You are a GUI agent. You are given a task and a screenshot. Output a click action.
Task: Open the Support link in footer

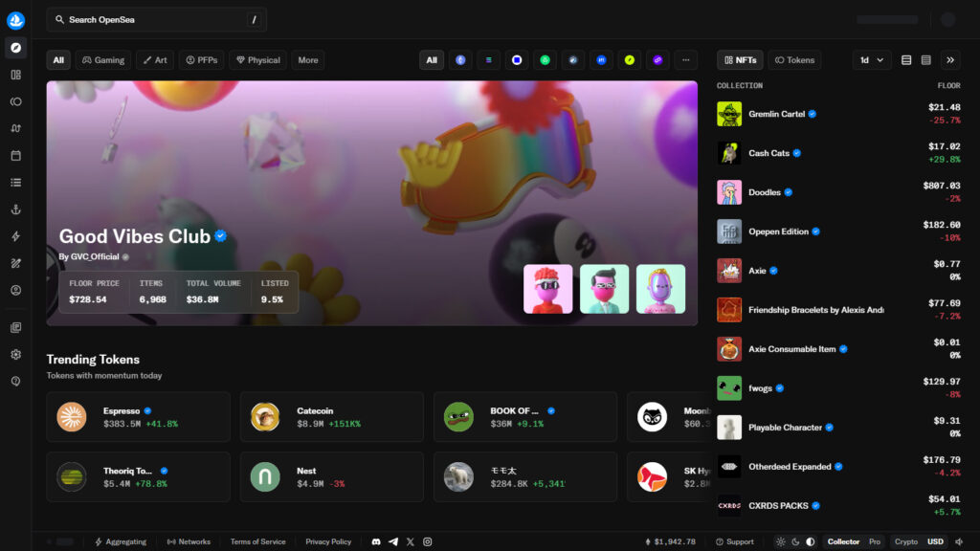pos(734,541)
